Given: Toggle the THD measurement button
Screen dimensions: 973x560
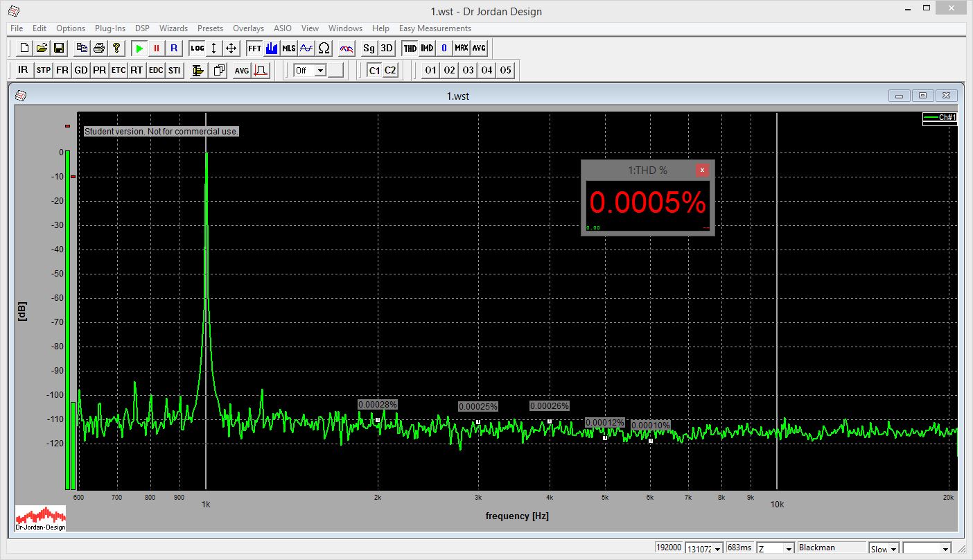Looking at the screenshot, I should tap(410, 48).
